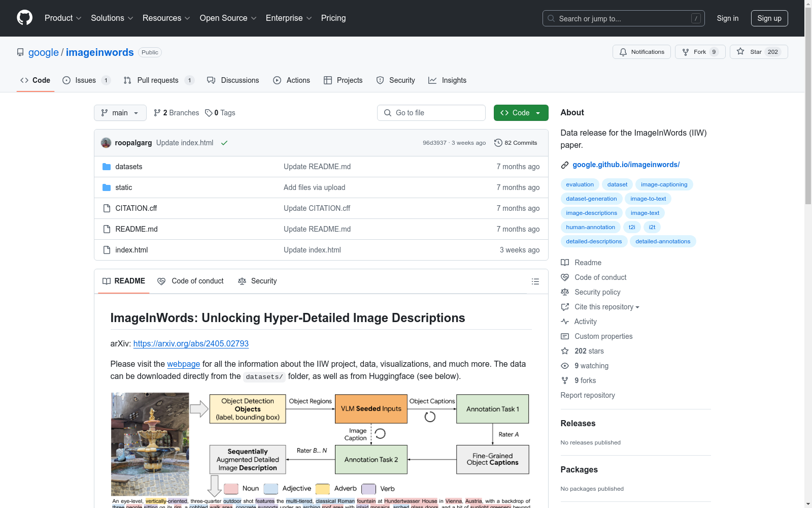Image resolution: width=812 pixels, height=508 pixels.
Task: Fork the imageinwords repository
Action: pyautogui.click(x=700, y=52)
